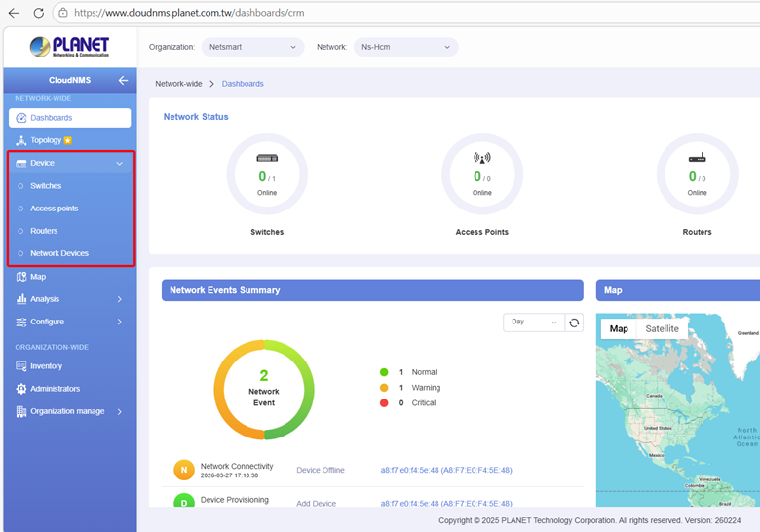Click the browser back arrow

pos(14,13)
